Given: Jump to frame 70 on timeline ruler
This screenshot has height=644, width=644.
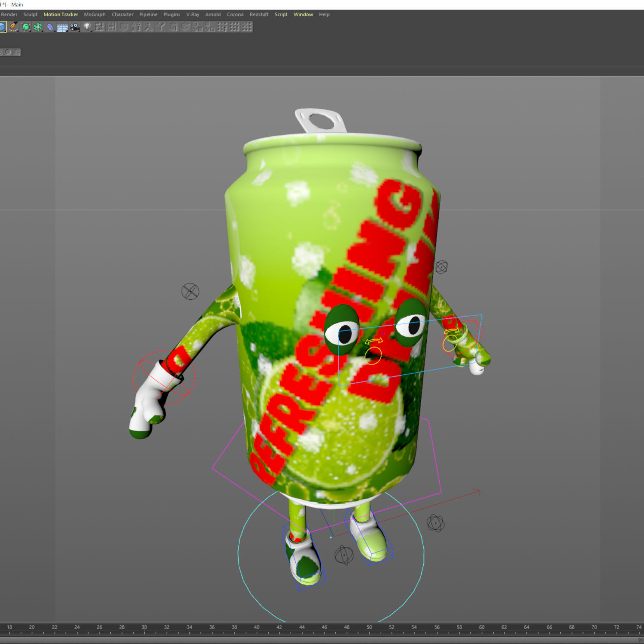Looking at the screenshot, I should click(594, 628).
